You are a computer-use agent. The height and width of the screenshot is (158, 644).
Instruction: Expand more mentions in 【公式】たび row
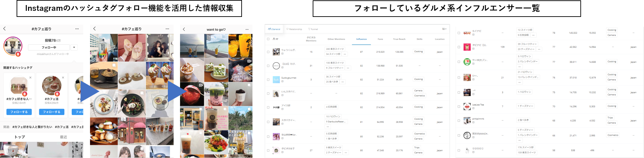(348, 68)
